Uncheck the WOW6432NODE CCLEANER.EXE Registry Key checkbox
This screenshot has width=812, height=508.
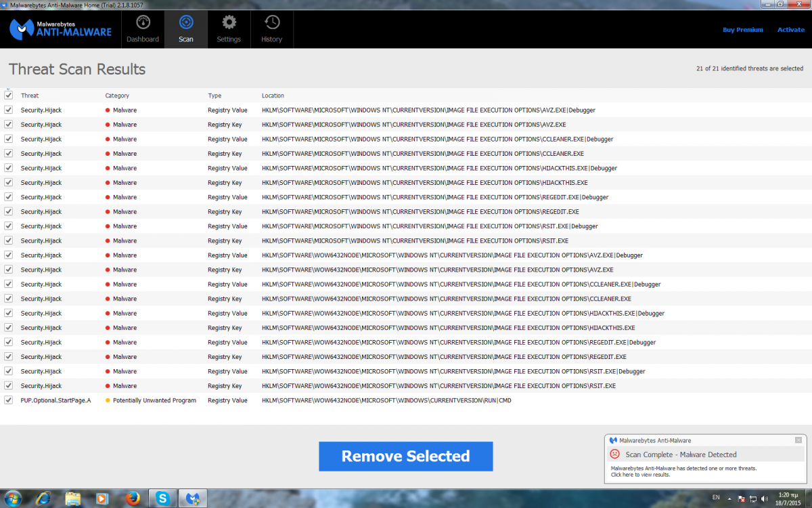pyautogui.click(x=9, y=299)
